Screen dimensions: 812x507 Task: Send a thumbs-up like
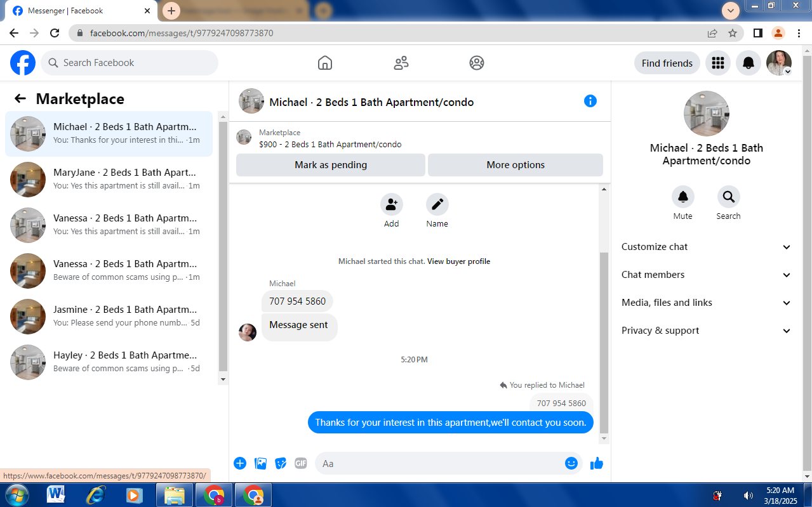pyautogui.click(x=597, y=463)
